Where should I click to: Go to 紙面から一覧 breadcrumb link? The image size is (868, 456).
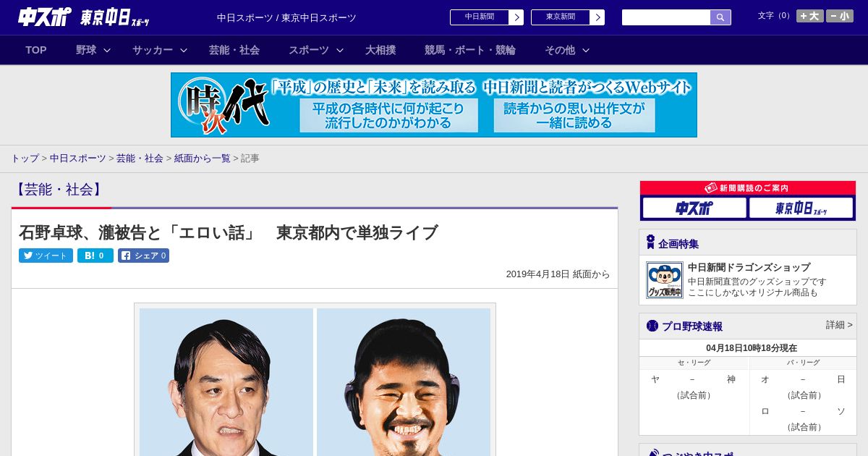203,159
